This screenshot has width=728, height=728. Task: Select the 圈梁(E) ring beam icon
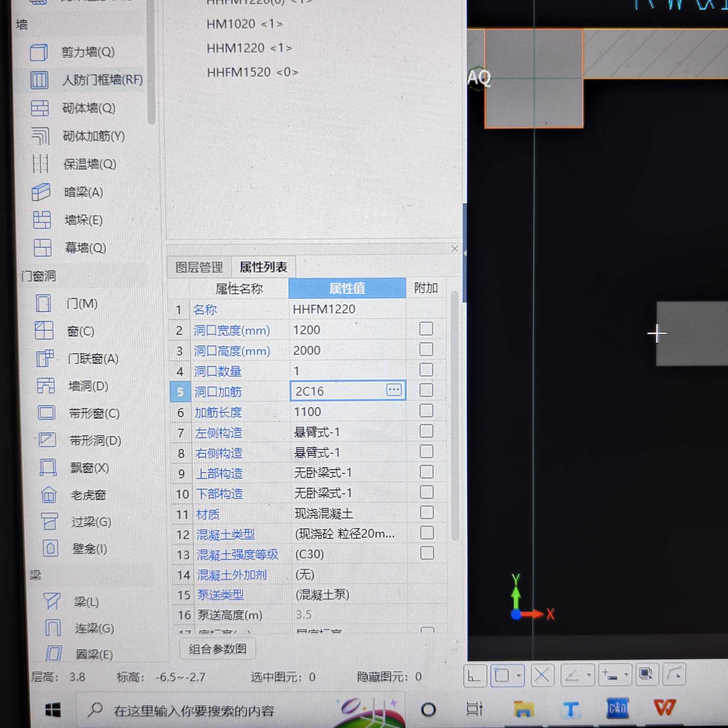coord(54,654)
